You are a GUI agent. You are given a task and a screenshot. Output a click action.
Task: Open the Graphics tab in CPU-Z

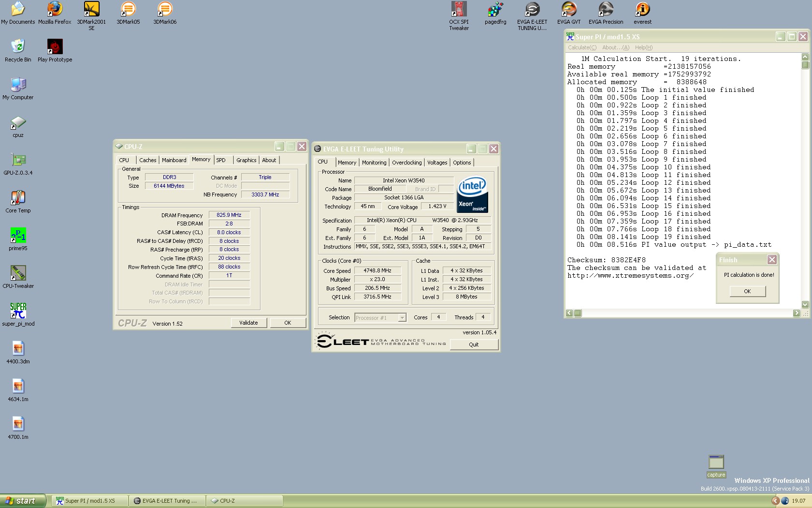click(x=246, y=160)
